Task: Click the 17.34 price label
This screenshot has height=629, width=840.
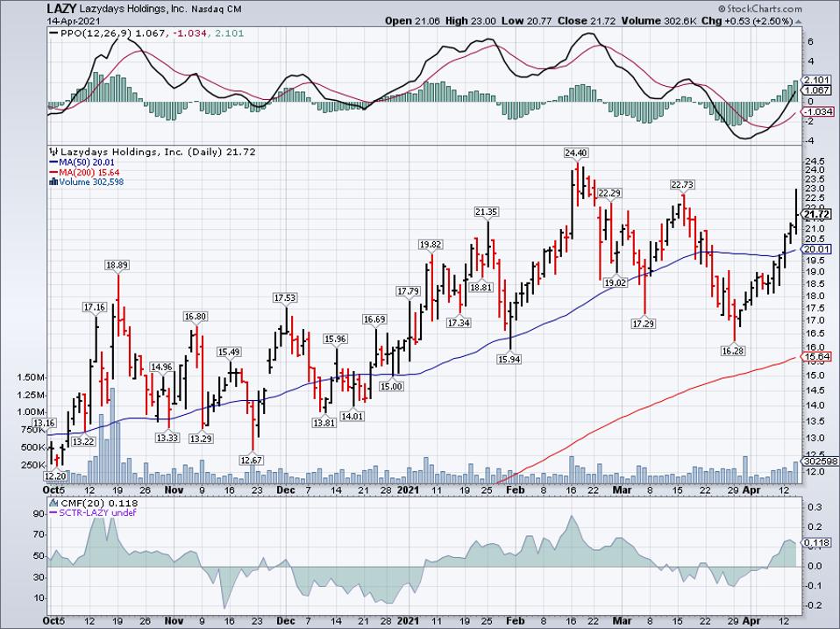Action: coord(458,323)
